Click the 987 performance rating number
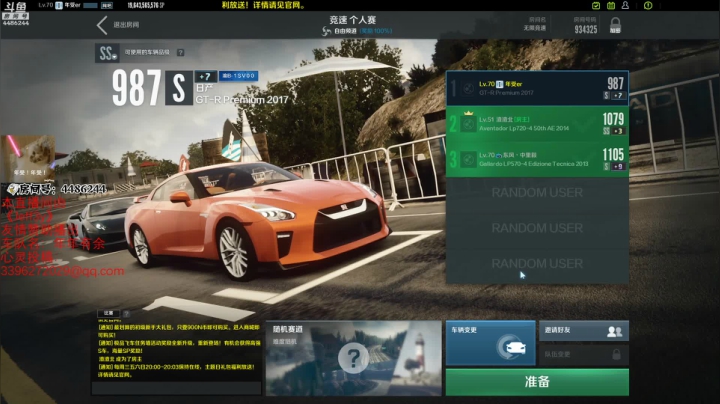The width and height of the screenshot is (720, 404). (x=137, y=88)
